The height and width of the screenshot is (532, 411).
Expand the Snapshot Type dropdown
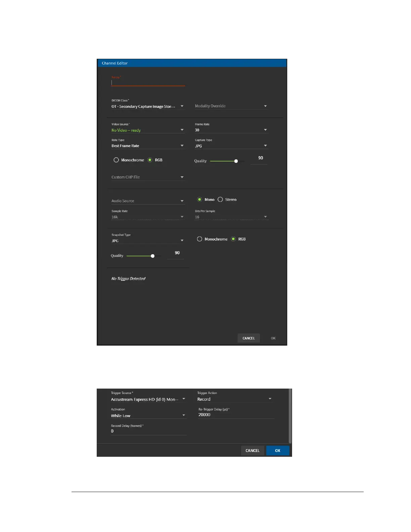[x=148, y=241]
